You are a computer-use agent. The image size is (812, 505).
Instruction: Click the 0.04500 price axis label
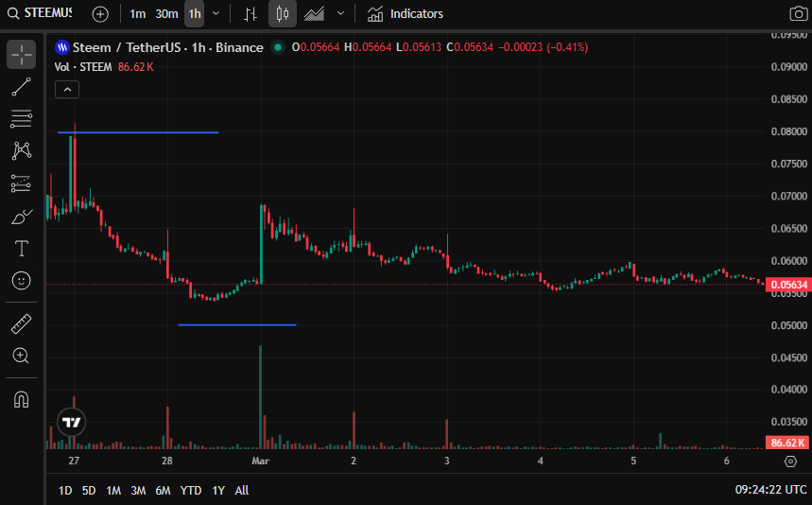tap(788, 357)
